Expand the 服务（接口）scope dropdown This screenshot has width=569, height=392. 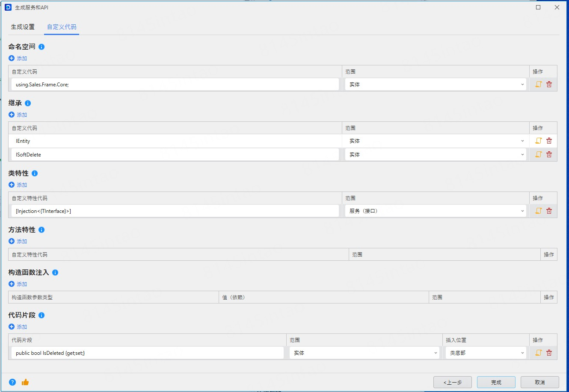pos(436,211)
